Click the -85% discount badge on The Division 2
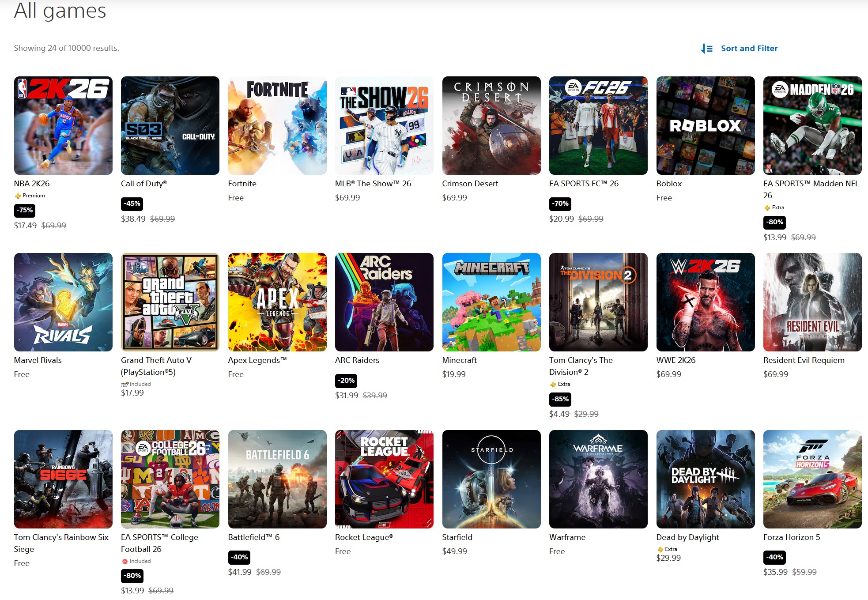 [560, 399]
